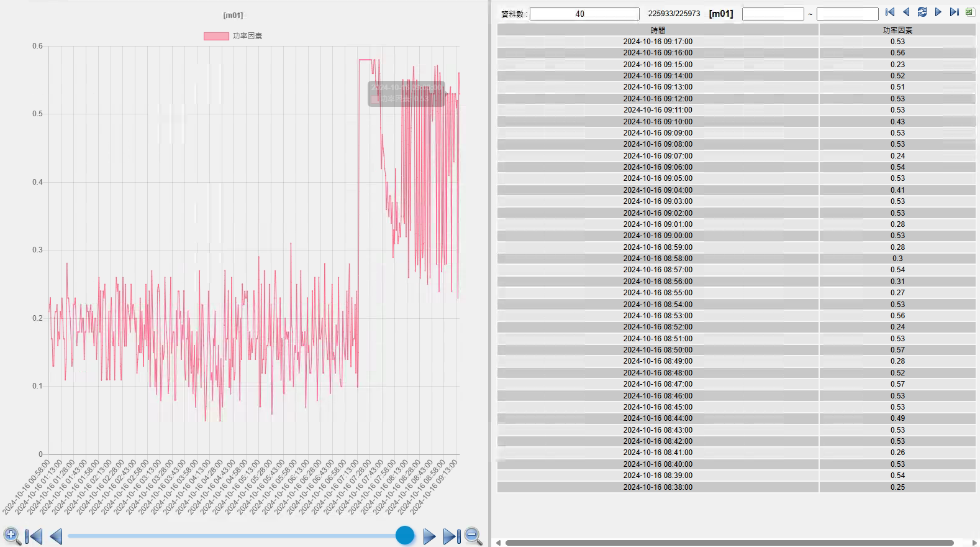Go to last table records page

coord(955,12)
